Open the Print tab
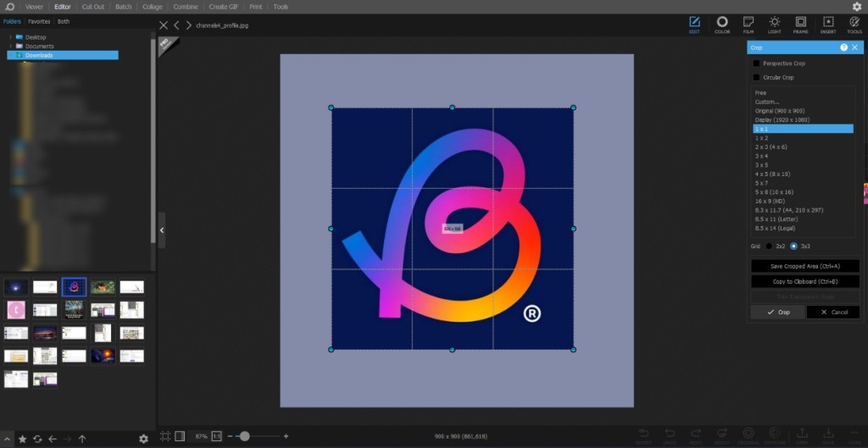 255,7
